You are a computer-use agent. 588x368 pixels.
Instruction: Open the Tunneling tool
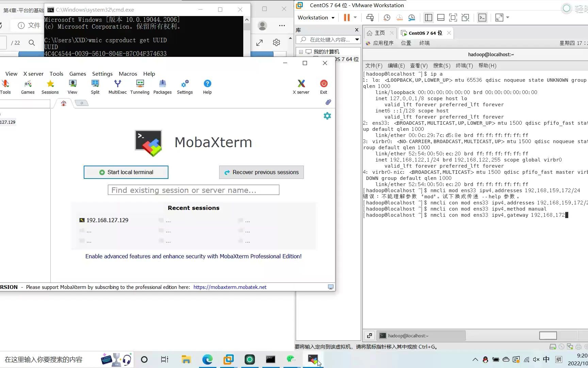[140, 87]
